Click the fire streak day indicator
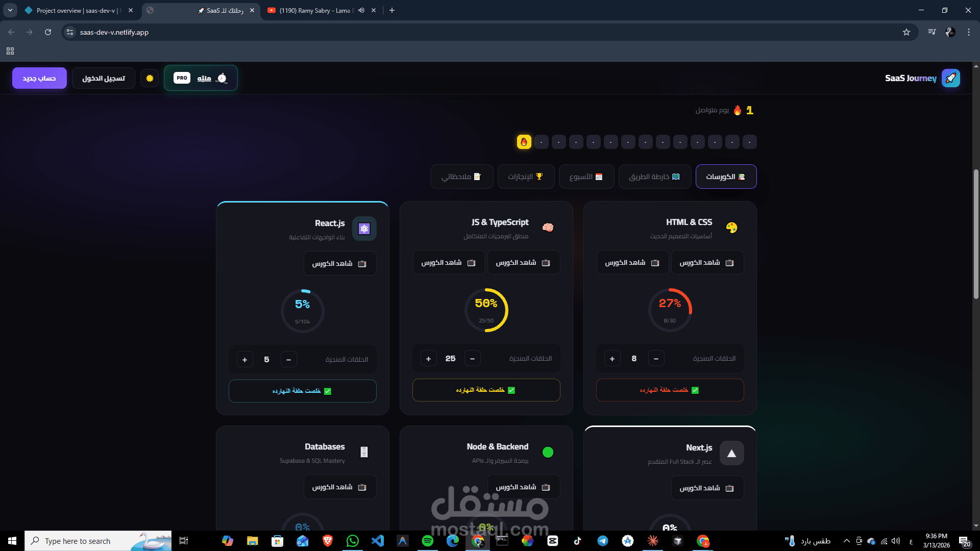The image size is (980, 551). click(524, 142)
